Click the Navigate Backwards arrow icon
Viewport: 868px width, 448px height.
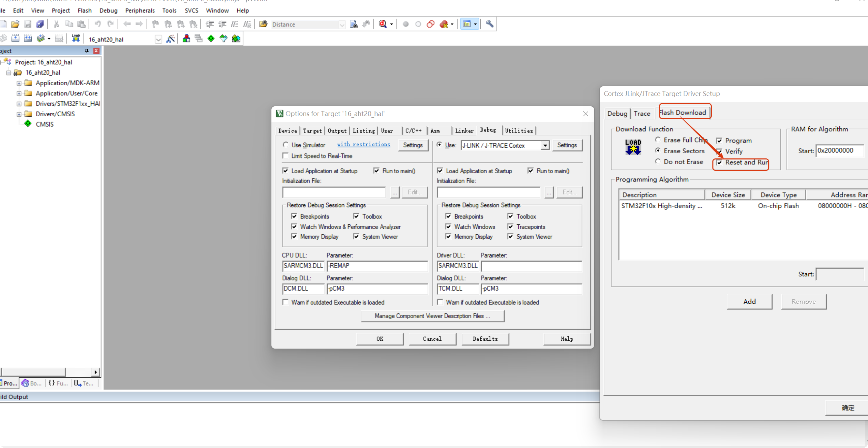tap(127, 24)
